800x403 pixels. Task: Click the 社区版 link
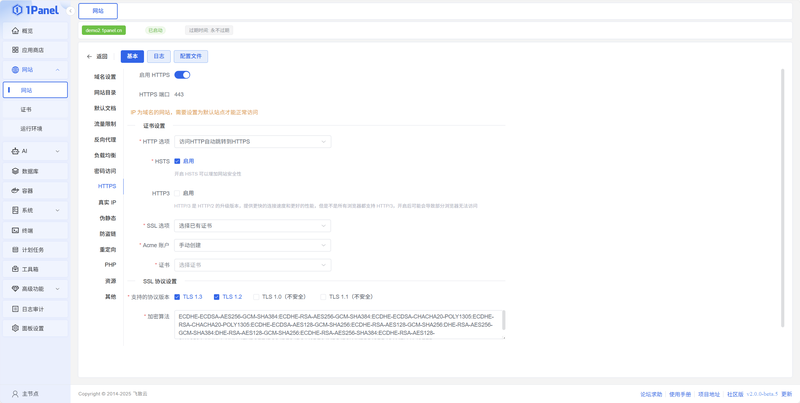[735, 394]
